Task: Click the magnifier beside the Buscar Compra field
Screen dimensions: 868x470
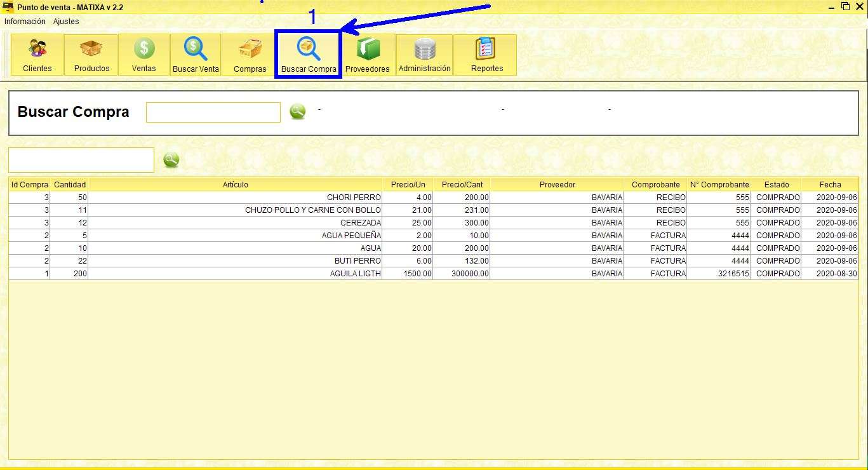Action: [x=297, y=111]
